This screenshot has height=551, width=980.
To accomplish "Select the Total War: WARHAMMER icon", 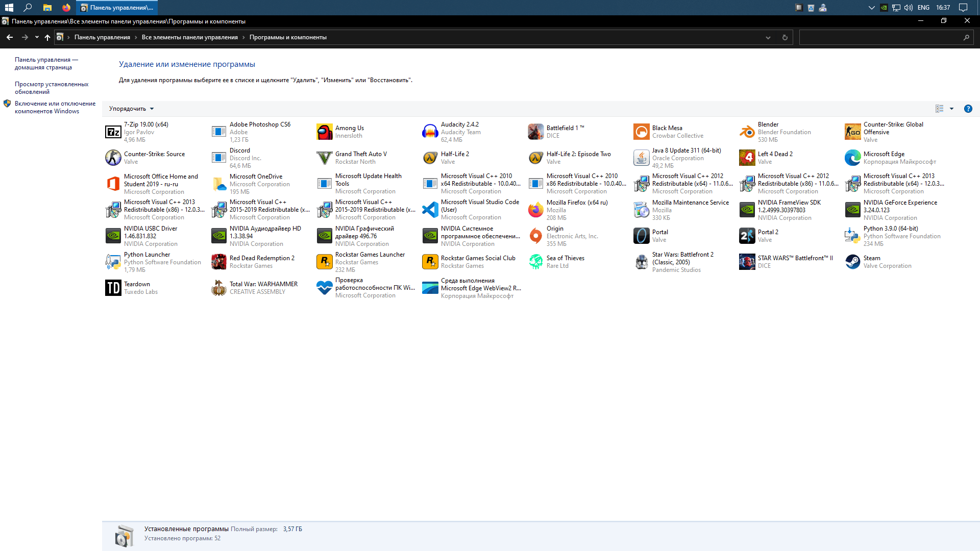I will tap(219, 288).
